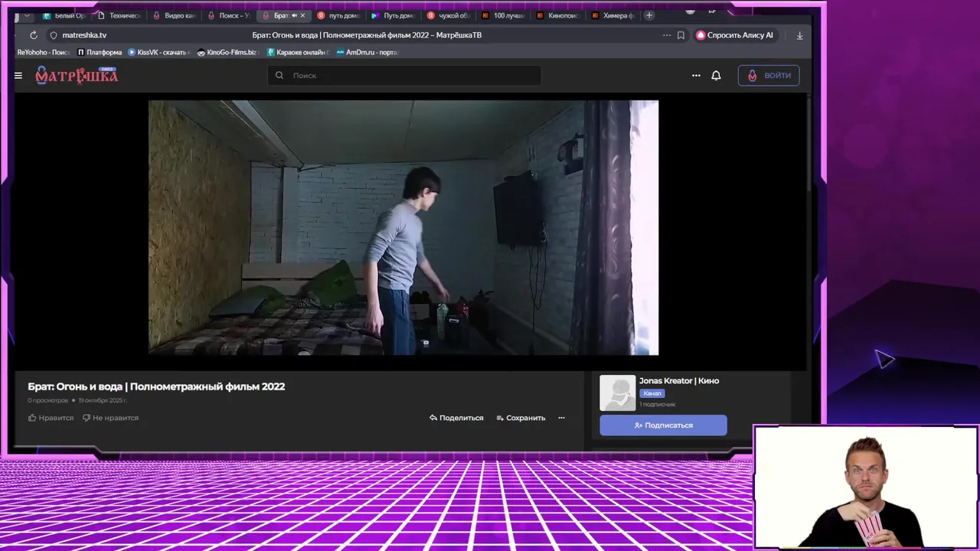Switch to the 'чужой об' tab

point(449,15)
